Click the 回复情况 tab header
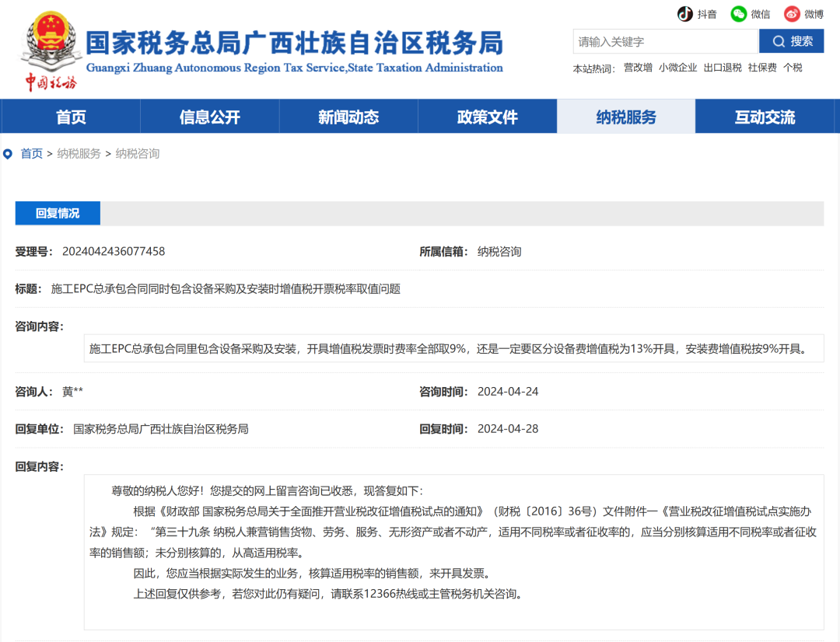The height and width of the screenshot is (642, 840). pos(57,212)
